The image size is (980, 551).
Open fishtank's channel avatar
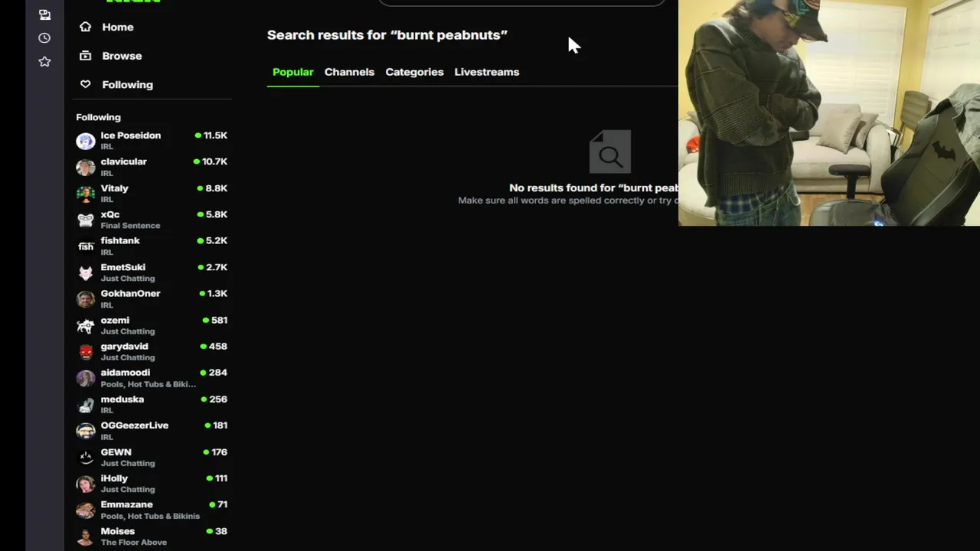click(86, 246)
